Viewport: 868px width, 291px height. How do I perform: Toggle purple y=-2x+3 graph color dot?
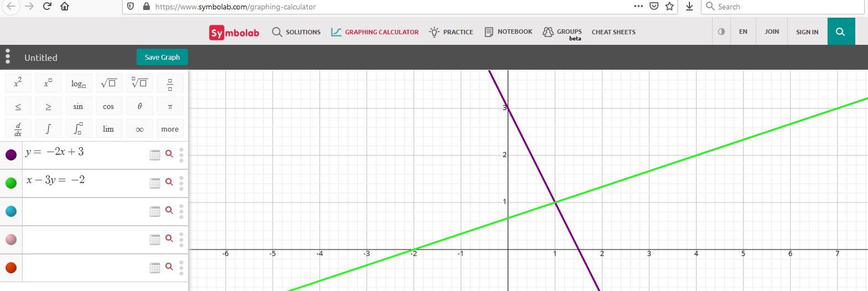click(x=11, y=155)
